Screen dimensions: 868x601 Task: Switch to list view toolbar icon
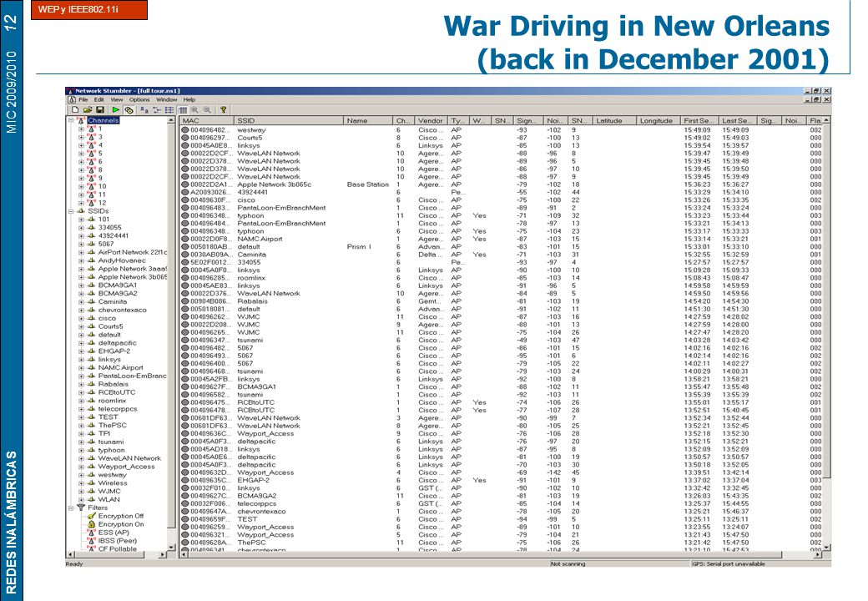coord(169,110)
